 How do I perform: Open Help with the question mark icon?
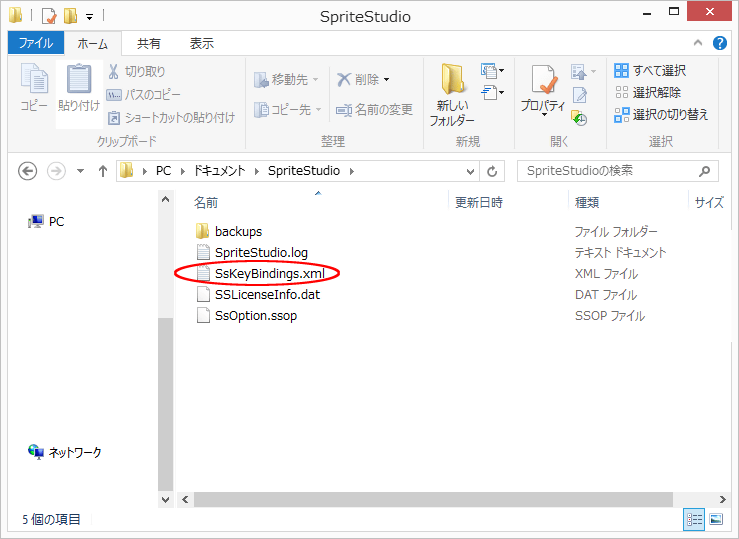tap(720, 43)
